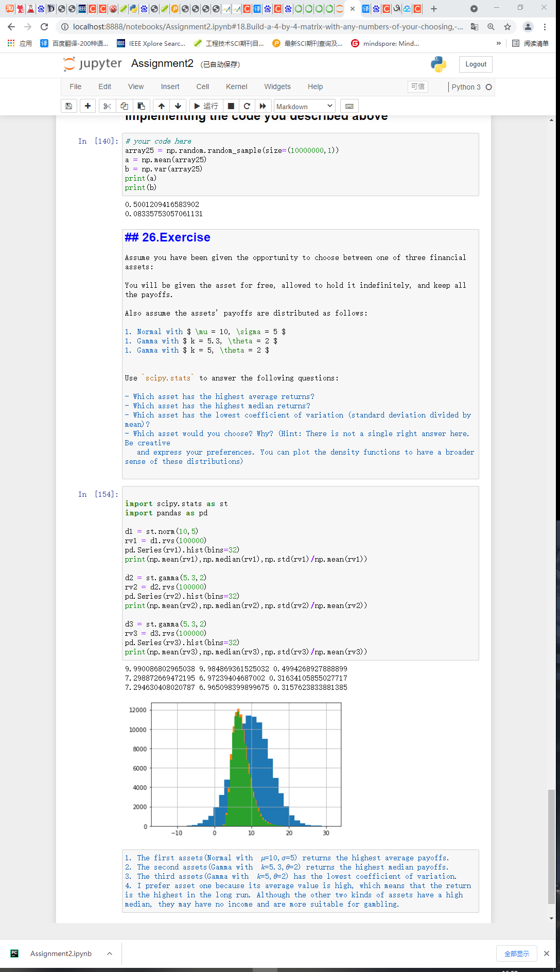
Task: Open the mindspore bookmark
Action: [x=385, y=44]
